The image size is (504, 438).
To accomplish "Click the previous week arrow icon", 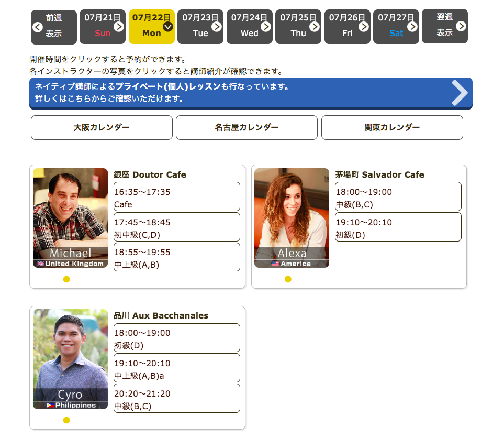I will [x=37, y=27].
